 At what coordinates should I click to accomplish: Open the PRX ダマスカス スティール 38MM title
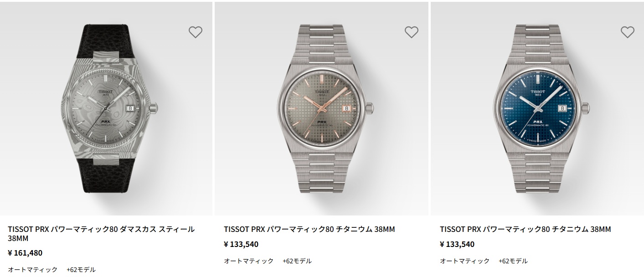click(101, 234)
